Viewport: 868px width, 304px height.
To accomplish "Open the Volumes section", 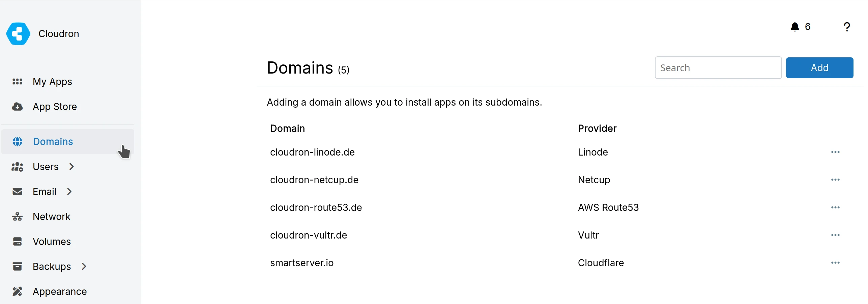I will coord(52,241).
